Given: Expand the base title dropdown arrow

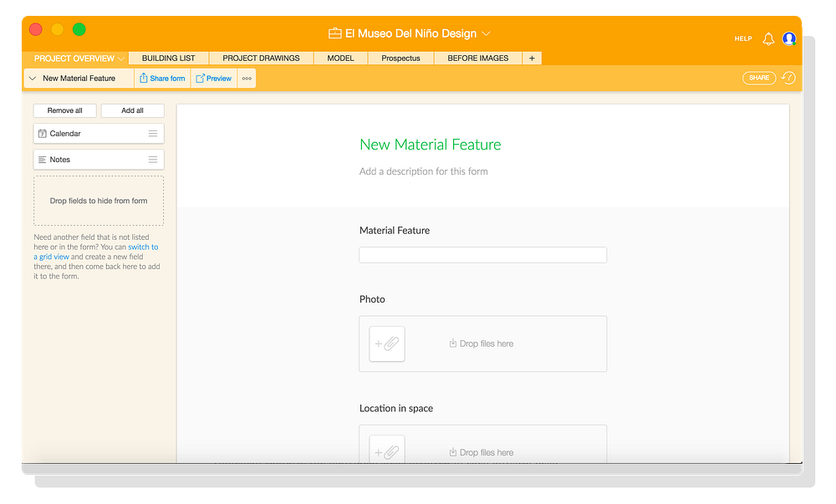Looking at the screenshot, I should [487, 33].
